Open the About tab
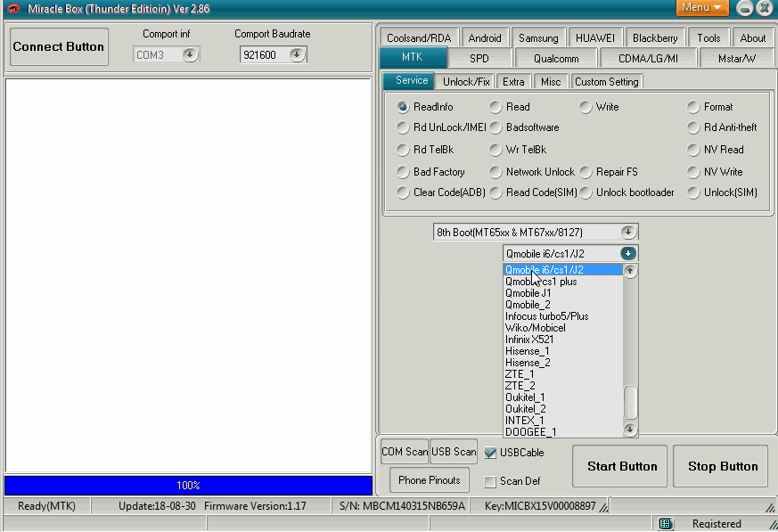This screenshot has height=532, width=778. 753,37
